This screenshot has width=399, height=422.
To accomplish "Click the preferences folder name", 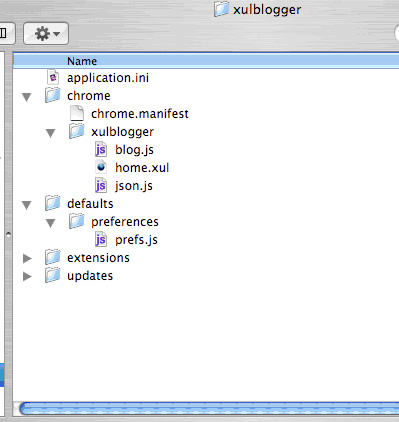I will (125, 222).
